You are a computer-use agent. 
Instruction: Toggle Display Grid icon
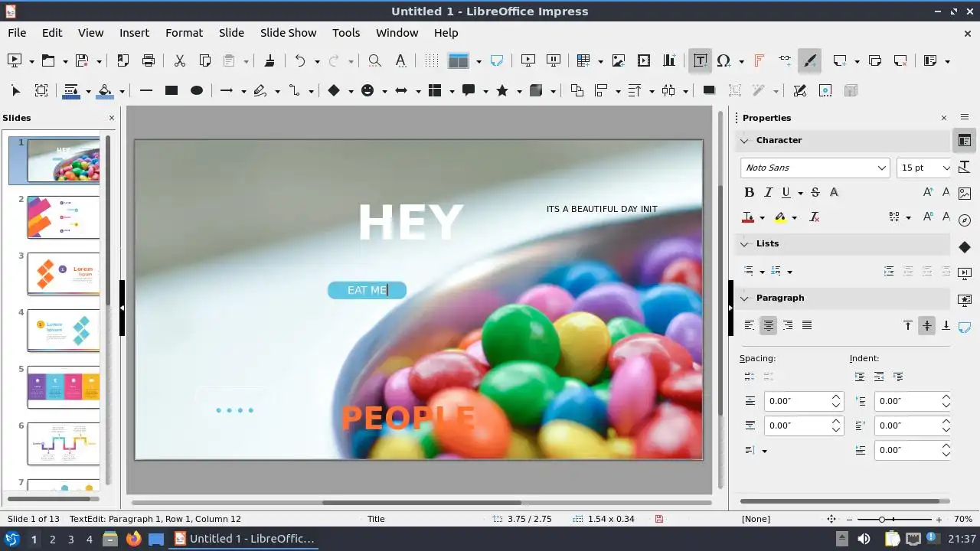(x=432, y=60)
